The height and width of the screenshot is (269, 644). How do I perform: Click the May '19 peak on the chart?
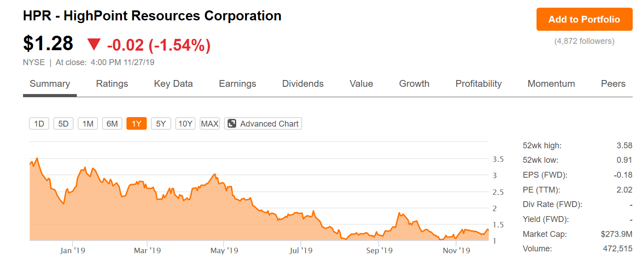tap(215, 174)
